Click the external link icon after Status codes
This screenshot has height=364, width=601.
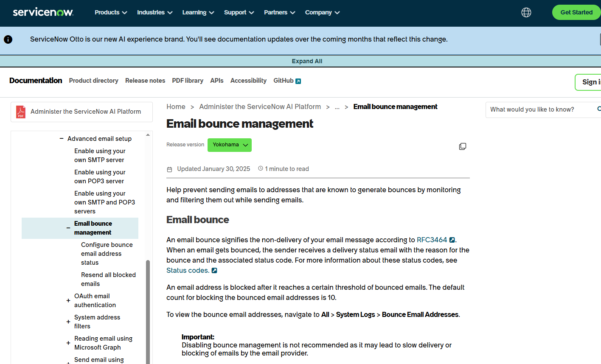214,271
